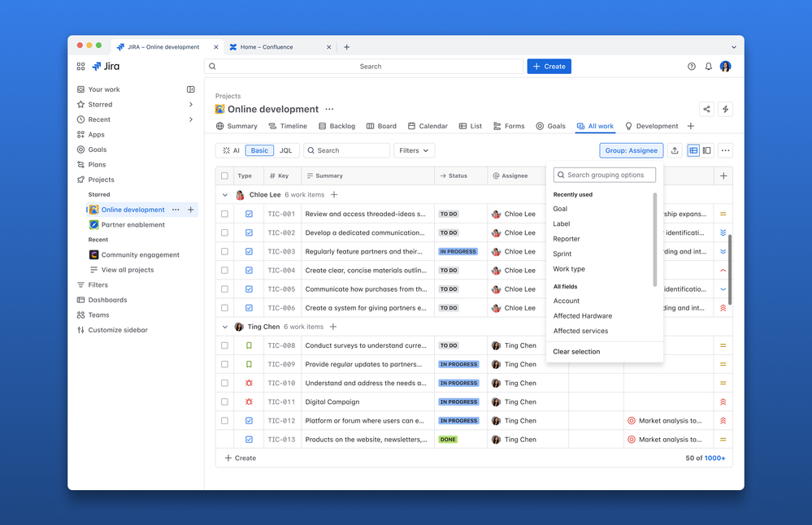Select the Sprint grouping option

(x=562, y=254)
